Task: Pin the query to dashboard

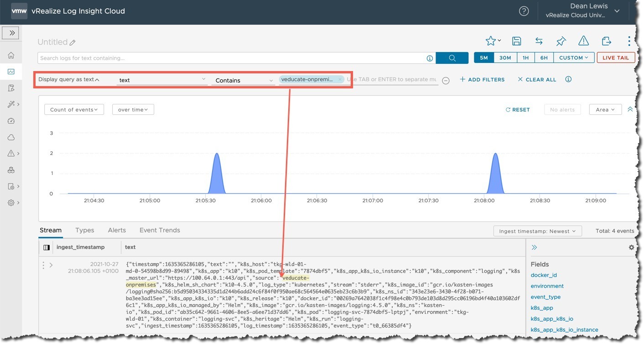Action: pyautogui.click(x=561, y=41)
